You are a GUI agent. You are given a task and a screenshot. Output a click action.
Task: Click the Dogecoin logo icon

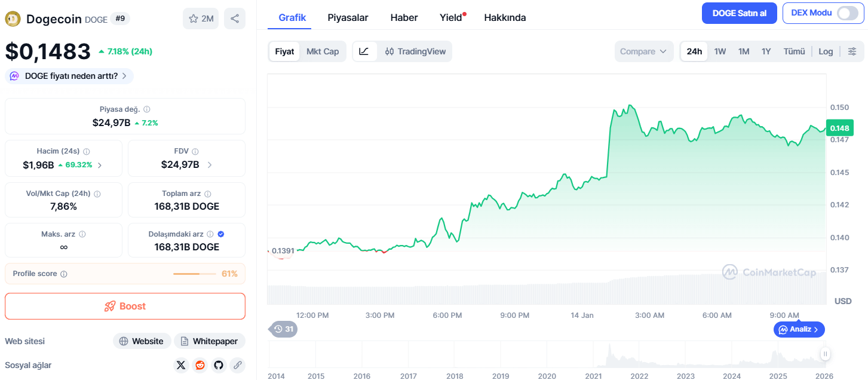(x=13, y=19)
